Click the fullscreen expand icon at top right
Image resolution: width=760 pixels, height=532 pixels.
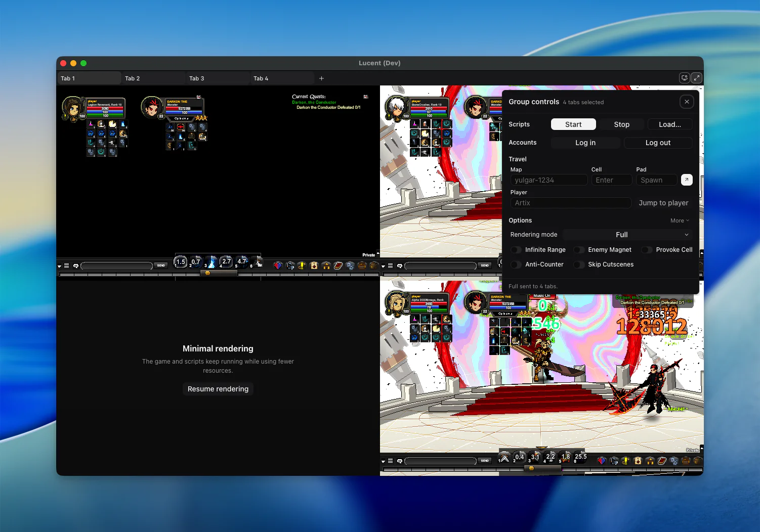click(697, 78)
